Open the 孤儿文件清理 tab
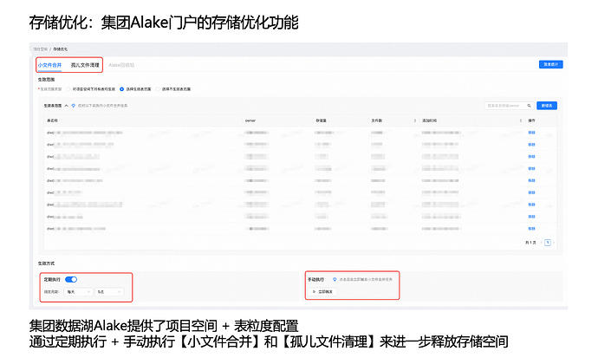 point(85,65)
